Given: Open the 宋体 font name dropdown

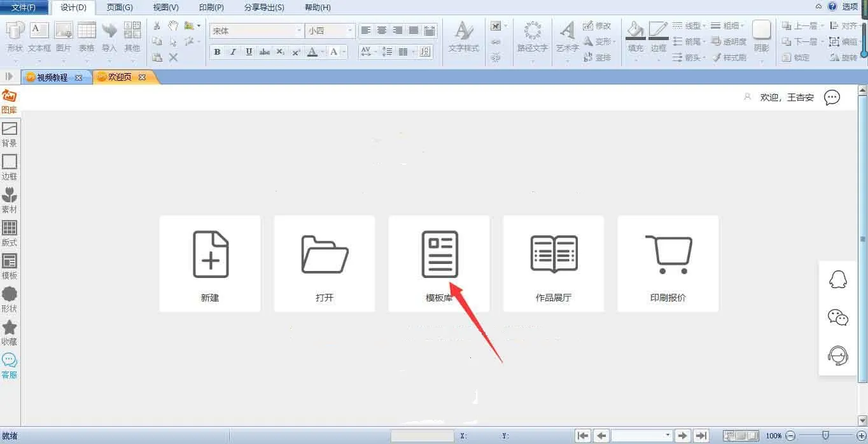Looking at the screenshot, I should tap(299, 31).
